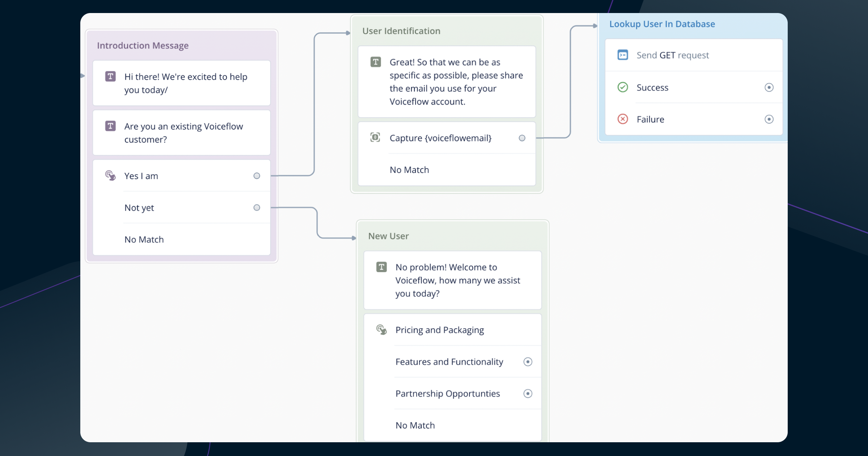The height and width of the screenshot is (456, 868).
Task: Select the Lookup User In Database header
Action: pyautogui.click(x=662, y=24)
